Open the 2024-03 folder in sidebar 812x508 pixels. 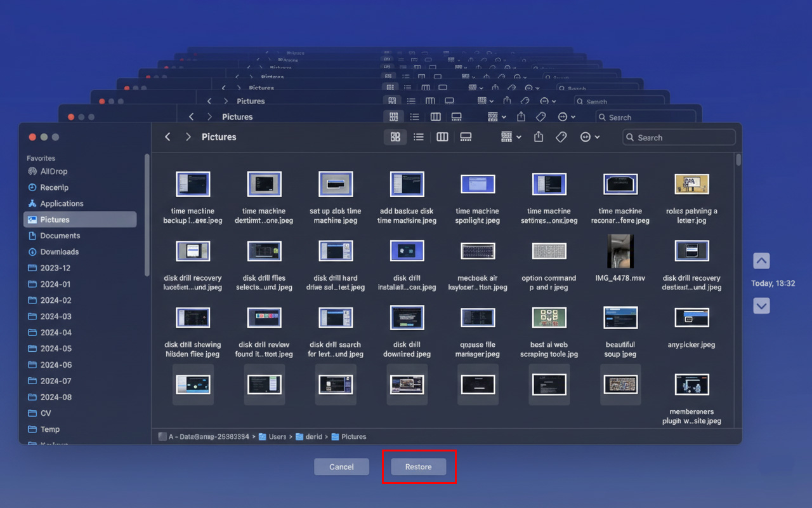tap(56, 316)
